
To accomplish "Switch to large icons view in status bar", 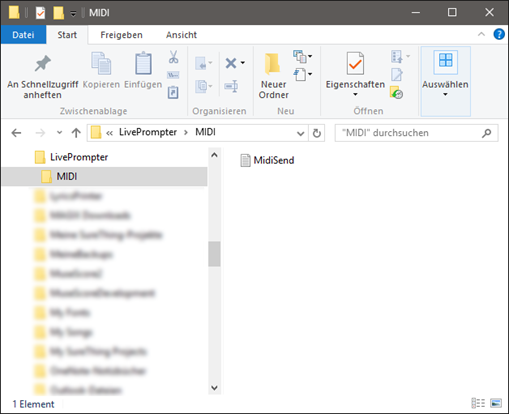I will (496, 403).
